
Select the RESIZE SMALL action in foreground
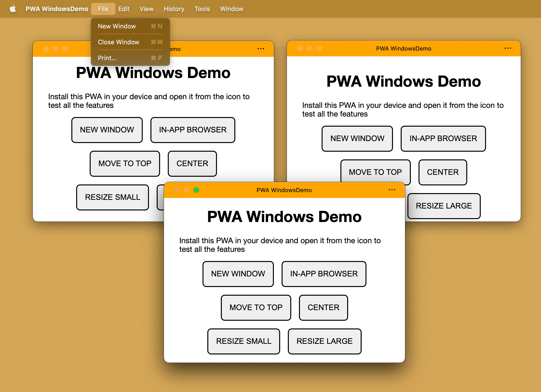pos(243,341)
